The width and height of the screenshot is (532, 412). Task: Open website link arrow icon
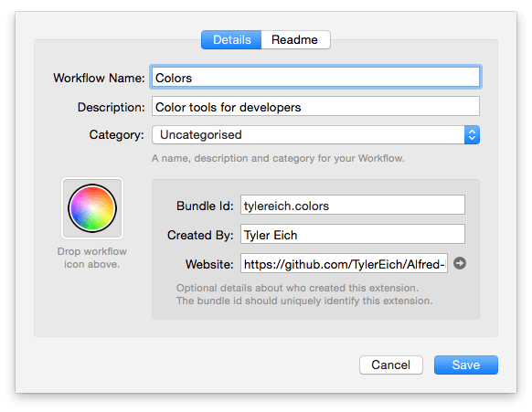point(460,263)
